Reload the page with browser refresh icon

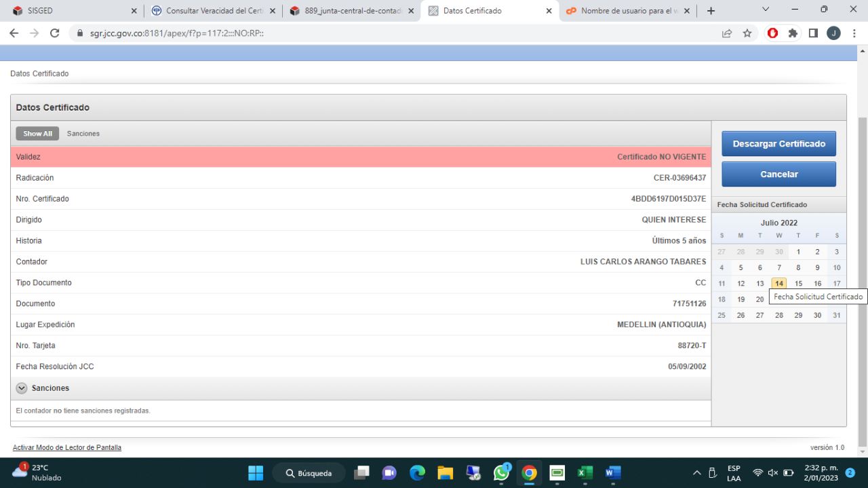coord(55,33)
